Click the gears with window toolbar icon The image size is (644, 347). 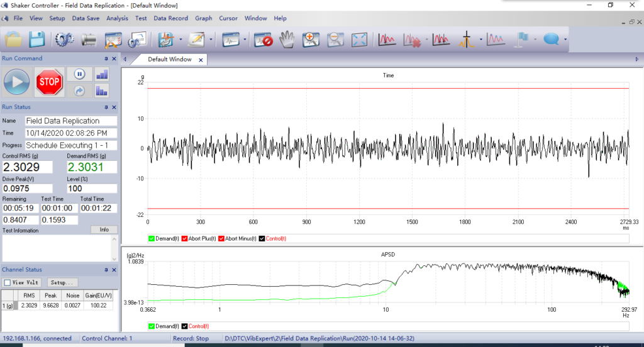coord(137,40)
